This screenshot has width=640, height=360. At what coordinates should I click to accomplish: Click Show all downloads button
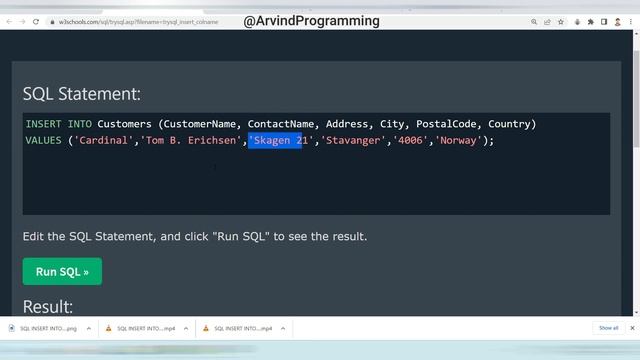[x=609, y=328]
